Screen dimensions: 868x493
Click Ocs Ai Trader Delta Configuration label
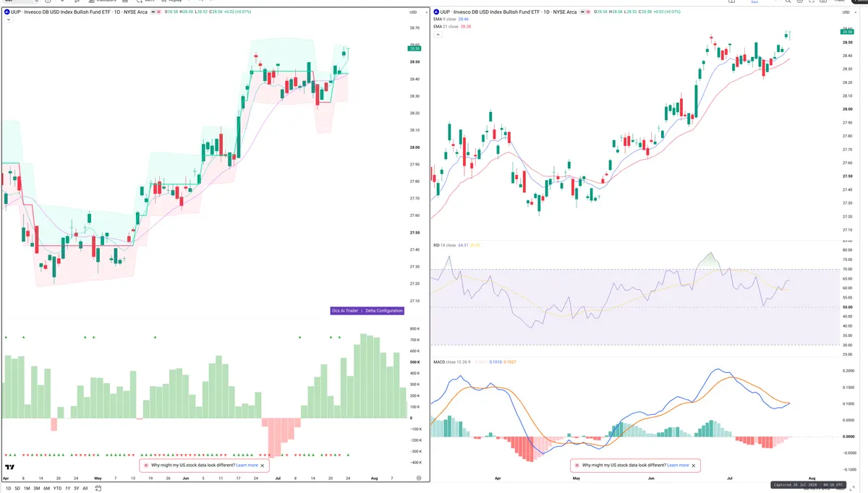pyautogui.click(x=367, y=311)
